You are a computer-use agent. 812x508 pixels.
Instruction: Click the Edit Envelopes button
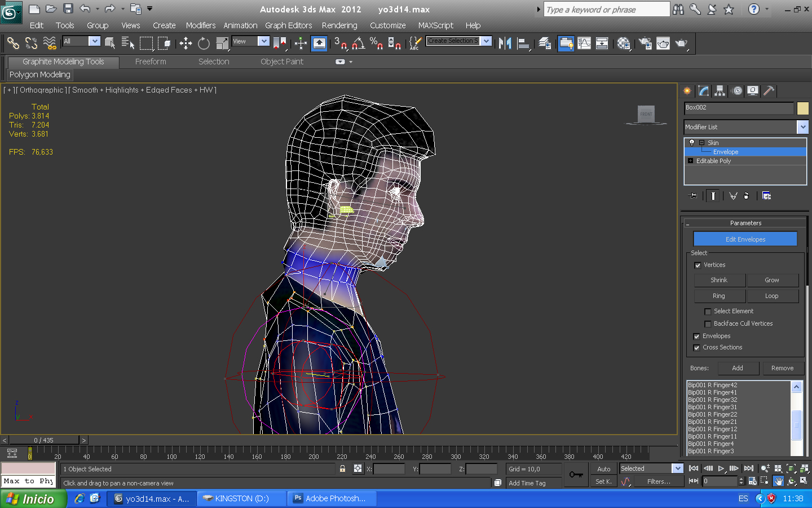pos(745,239)
